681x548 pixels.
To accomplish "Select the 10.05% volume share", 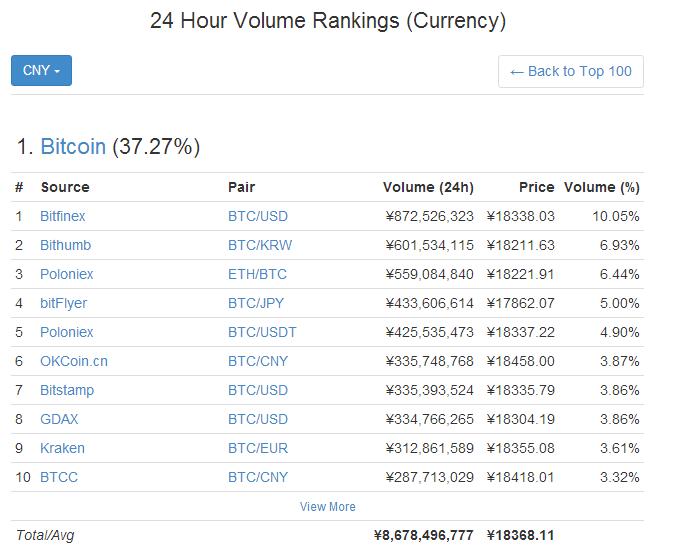I will 616,216.
